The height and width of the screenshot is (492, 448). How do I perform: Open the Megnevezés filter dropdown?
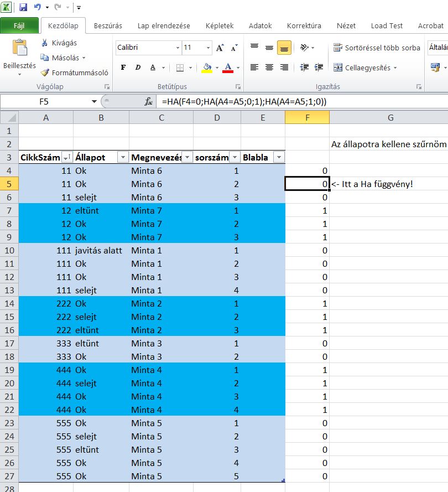coord(187,157)
